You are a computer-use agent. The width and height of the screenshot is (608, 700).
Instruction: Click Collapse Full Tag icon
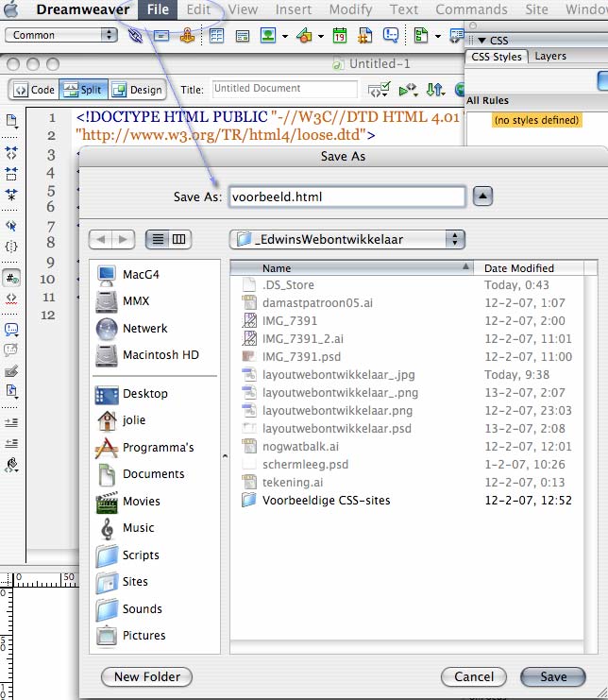11,152
